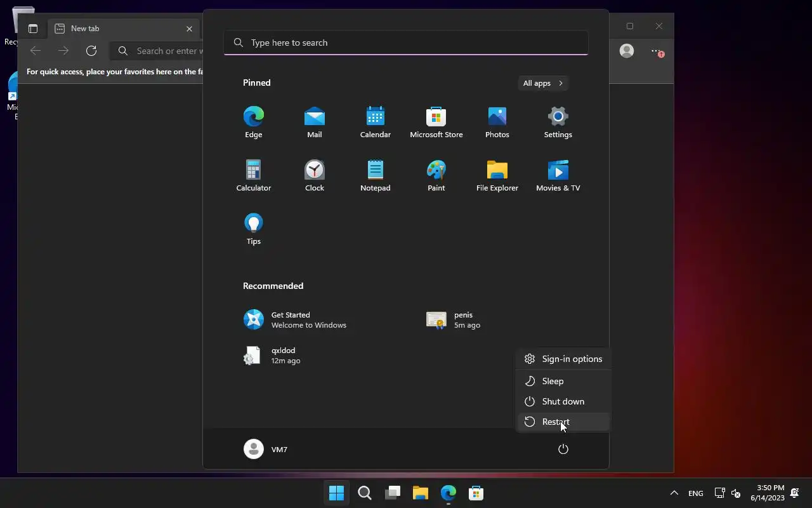Click the Windows Start button on taskbar

tap(336, 493)
